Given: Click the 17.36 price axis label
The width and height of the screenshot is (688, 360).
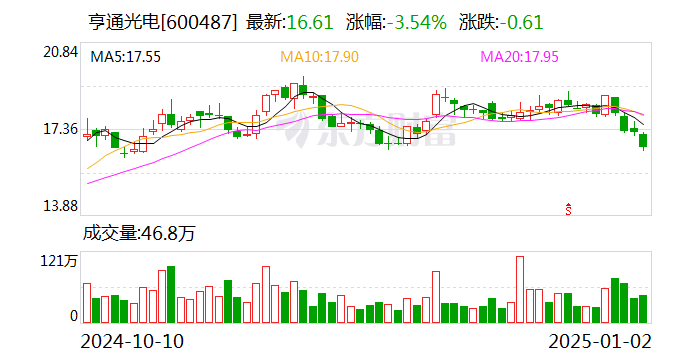Looking at the screenshot, I should click(60, 129).
